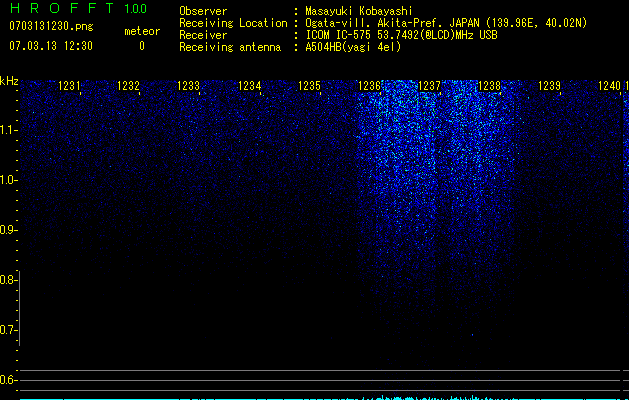Click the Observer field label
This screenshot has height=400, width=629.
pyautogui.click(x=203, y=11)
